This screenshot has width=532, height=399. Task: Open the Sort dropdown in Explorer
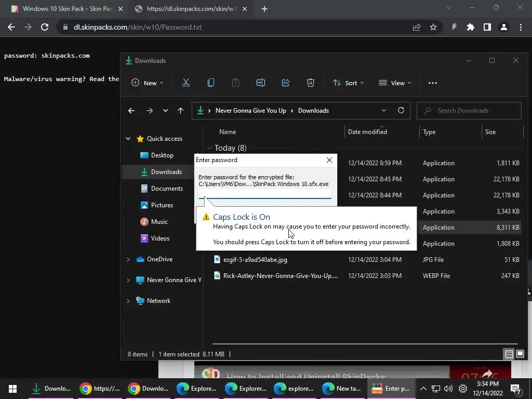point(349,83)
